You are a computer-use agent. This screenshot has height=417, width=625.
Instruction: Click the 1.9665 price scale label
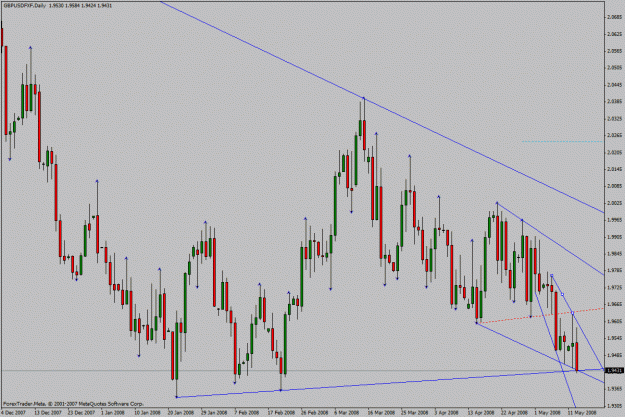pos(615,304)
